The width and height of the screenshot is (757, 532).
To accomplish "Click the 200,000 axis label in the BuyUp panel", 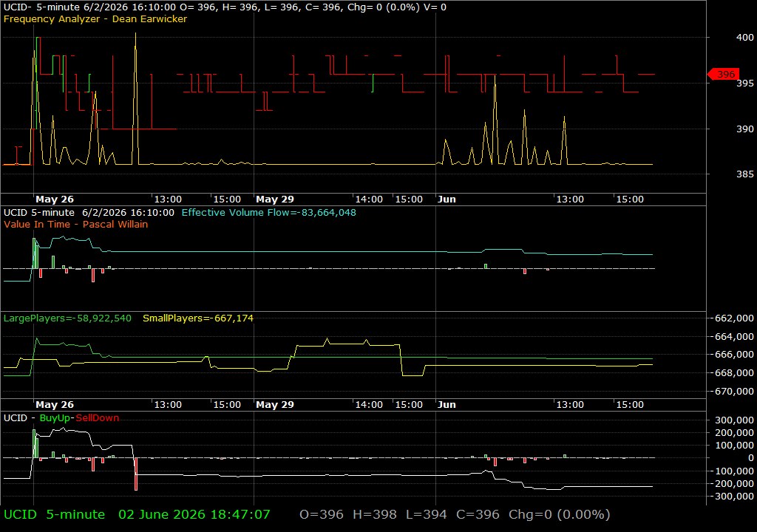I will [734, 432].
